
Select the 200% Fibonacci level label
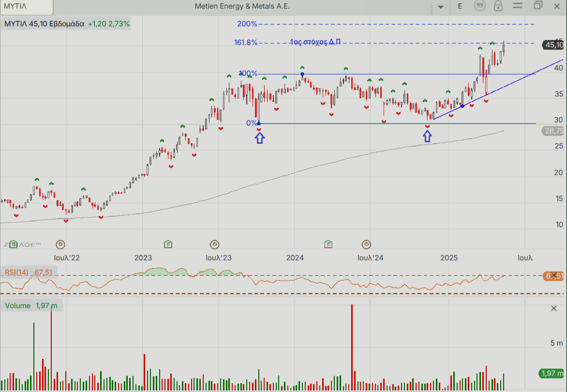(x=247, y=24)
